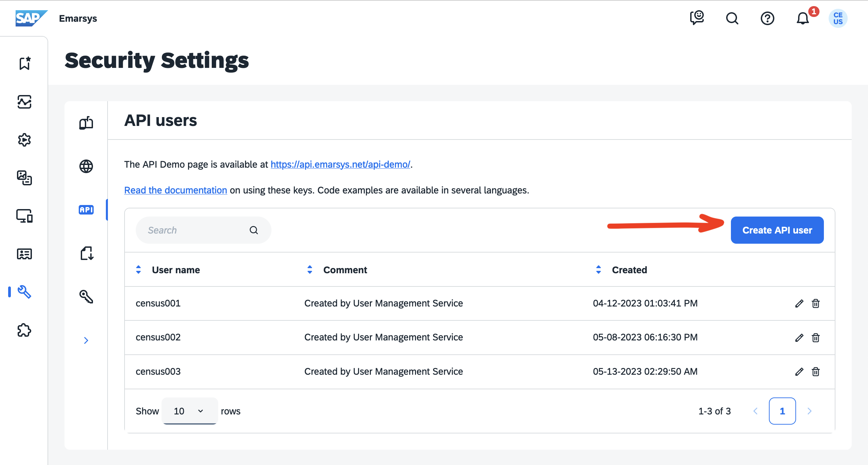The image size is (868, 465).
Task: Click the globe icon in security tabs
Action: [x=86, y=166]
